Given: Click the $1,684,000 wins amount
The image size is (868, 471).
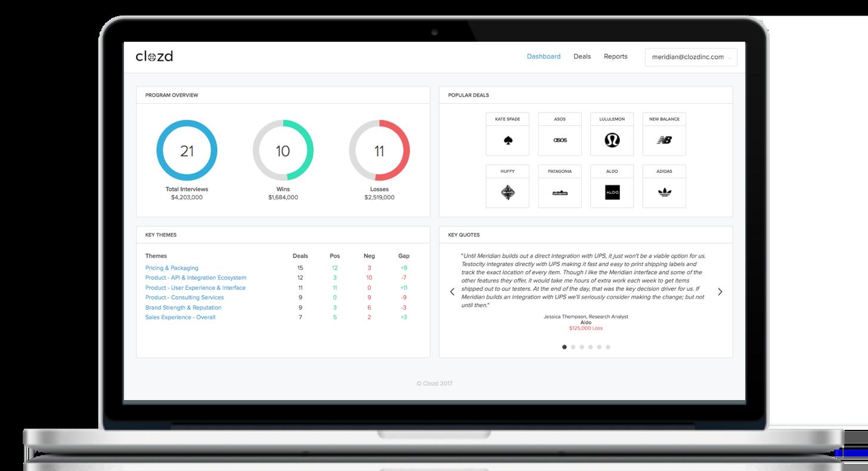Looking at the screenshot, I should 283,197.
